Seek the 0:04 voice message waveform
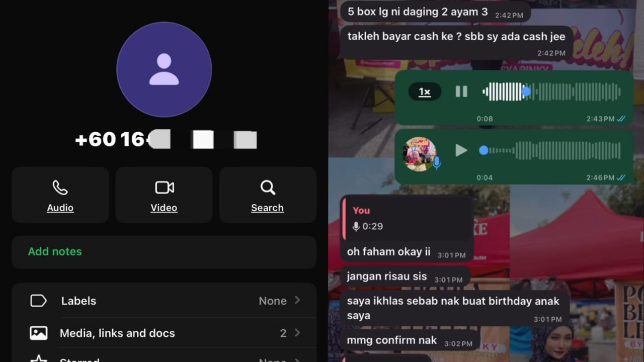 [552, 150]
